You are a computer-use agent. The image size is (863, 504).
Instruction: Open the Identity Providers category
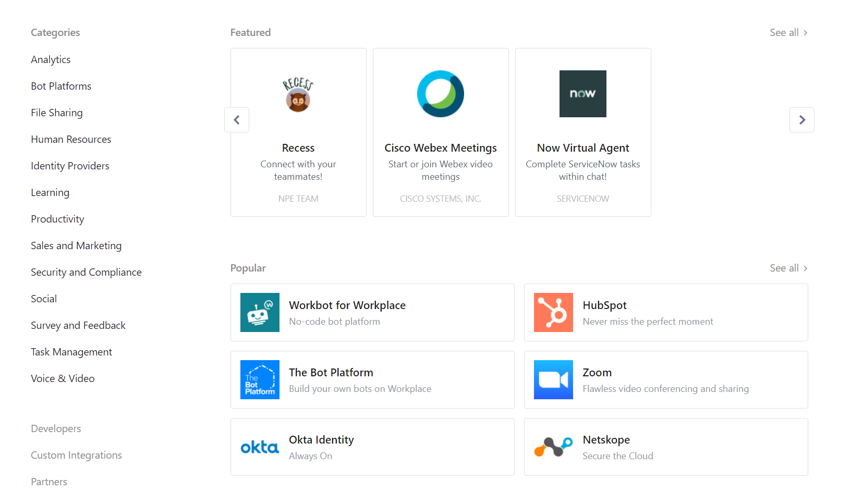coord(70,166)
